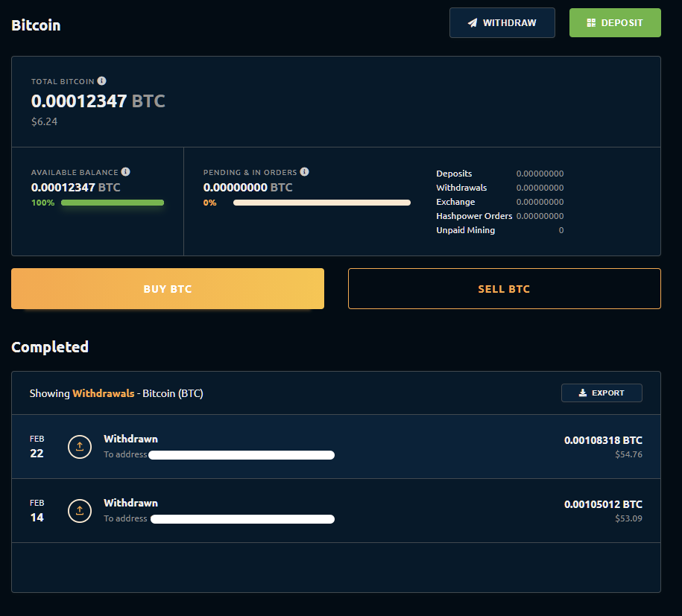Show info for Available Balance
This screenshot has height=616, width=682.
pyautogui.click(x=126, y=172)
